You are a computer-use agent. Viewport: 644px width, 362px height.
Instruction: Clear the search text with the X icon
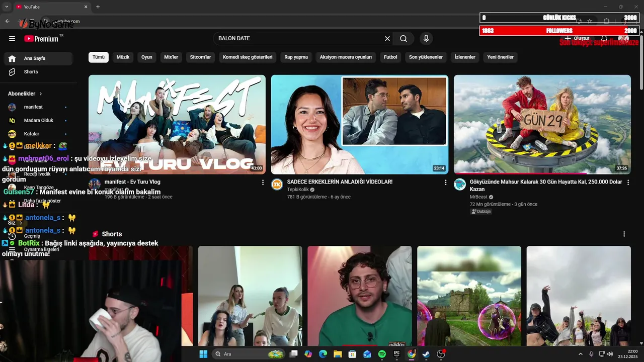(x=387, y=38)
